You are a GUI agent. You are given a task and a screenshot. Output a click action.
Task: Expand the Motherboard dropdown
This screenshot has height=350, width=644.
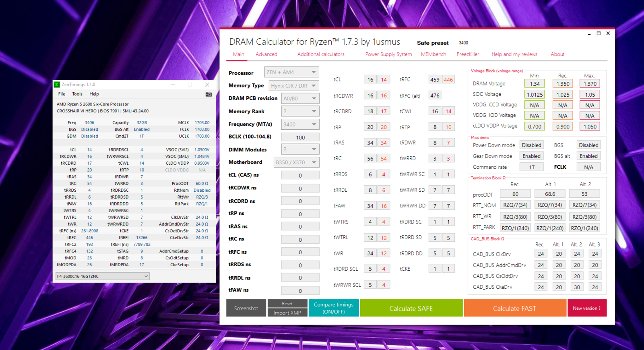[x=296, y=162]
